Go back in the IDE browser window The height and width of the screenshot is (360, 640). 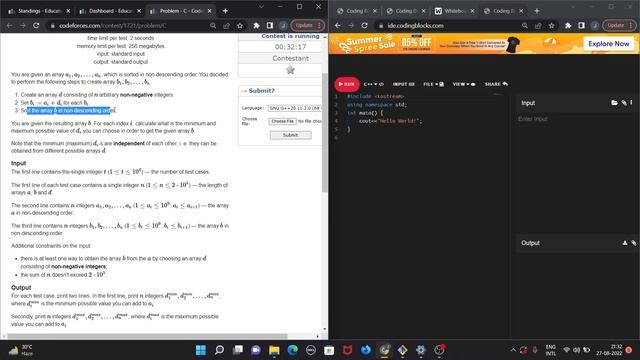pos(338,25)
